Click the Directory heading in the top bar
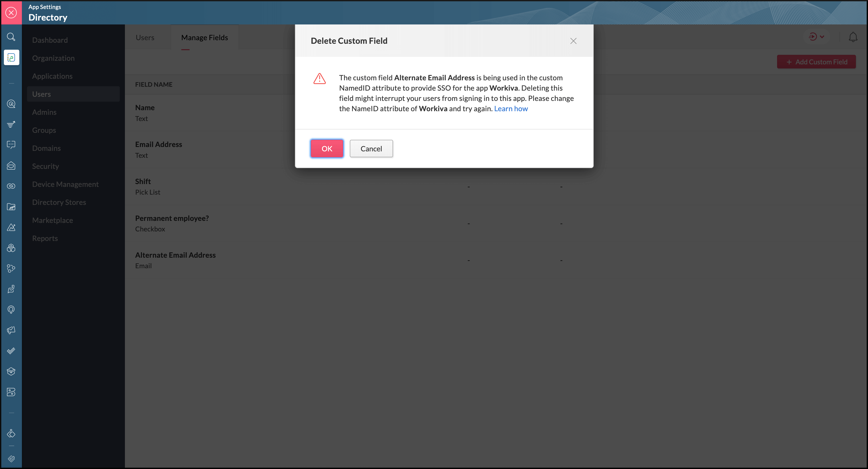 pos(48,18)
